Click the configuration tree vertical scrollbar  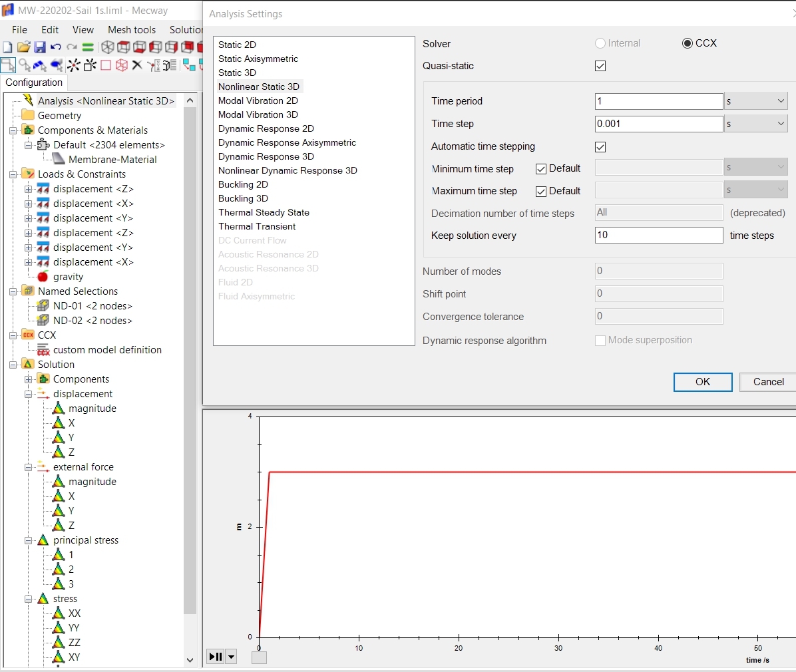[190, 361]
